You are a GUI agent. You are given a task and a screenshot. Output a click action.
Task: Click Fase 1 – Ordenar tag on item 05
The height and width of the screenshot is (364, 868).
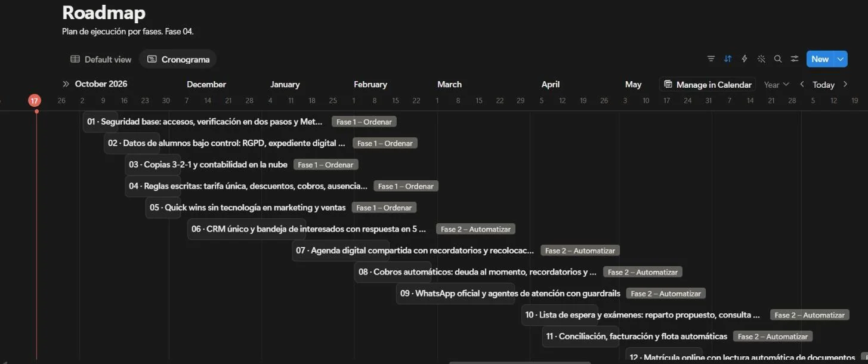(x=384, y=208)
